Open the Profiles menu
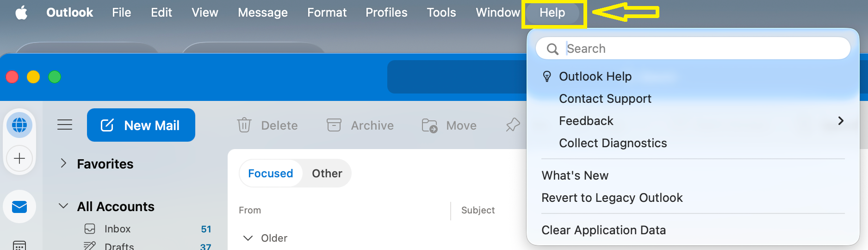This screenshot has height=250, width=868. 386,12
